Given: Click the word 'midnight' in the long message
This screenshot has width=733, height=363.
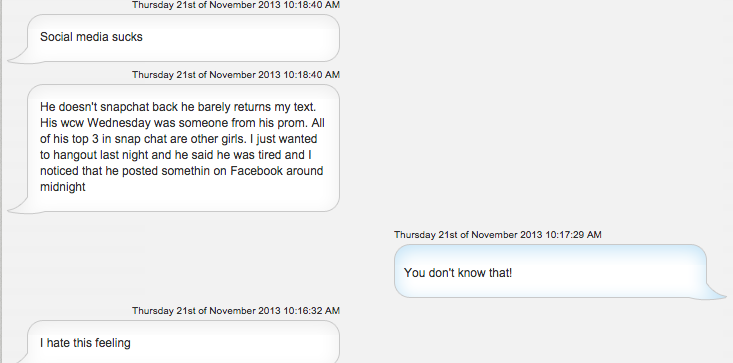Looking at the screenshot, I should [63, 187].
